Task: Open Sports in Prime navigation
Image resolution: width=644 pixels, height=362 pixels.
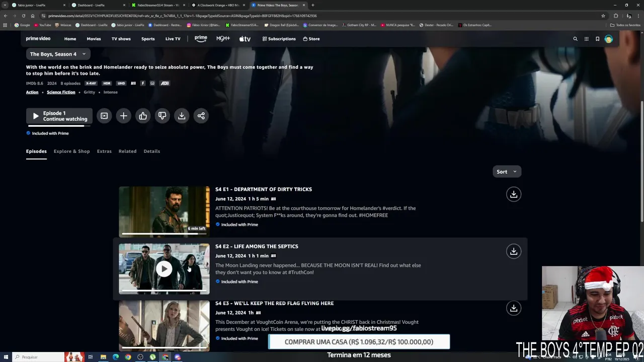Action: tap(148, 39)
